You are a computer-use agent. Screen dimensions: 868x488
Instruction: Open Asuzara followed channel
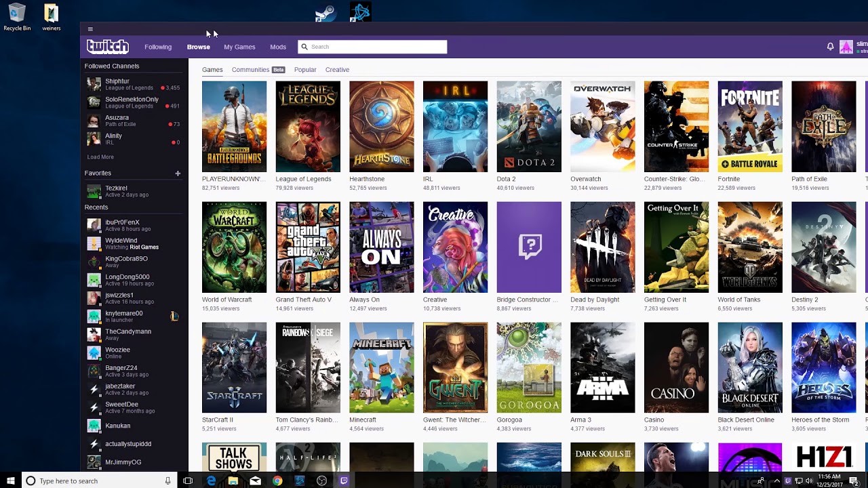pos(134,121)
